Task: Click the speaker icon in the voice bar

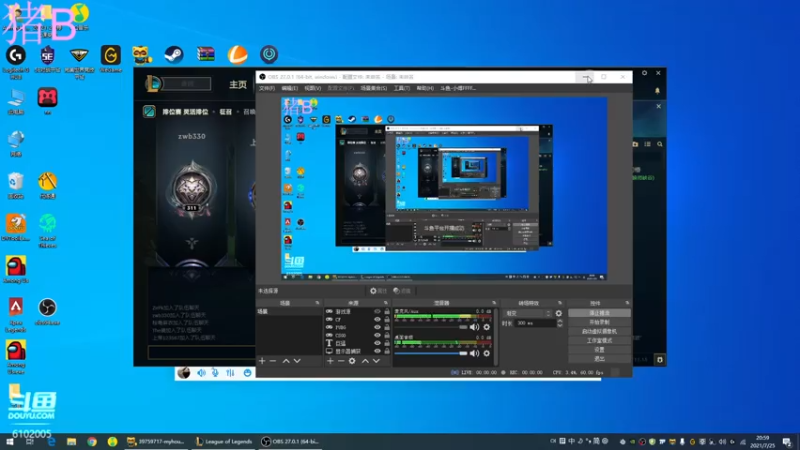Action: click(x=202, y=373)
